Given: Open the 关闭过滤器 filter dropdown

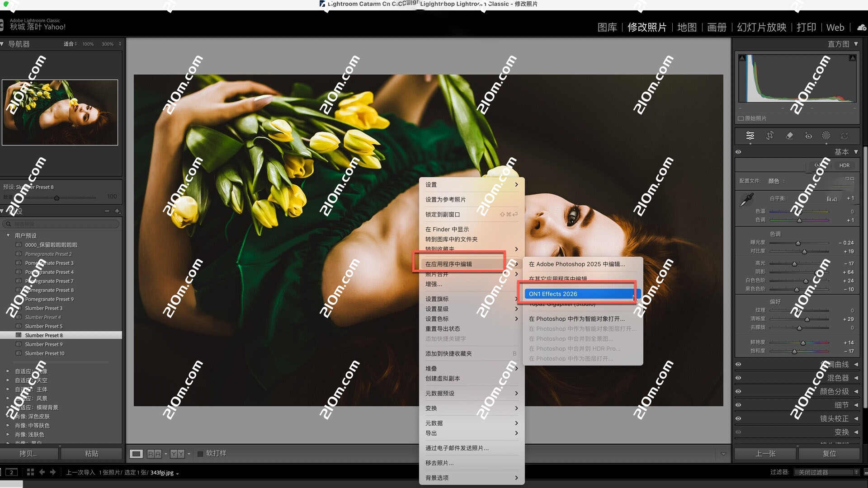Looking at the screenshot, I should tap(826, 472).
